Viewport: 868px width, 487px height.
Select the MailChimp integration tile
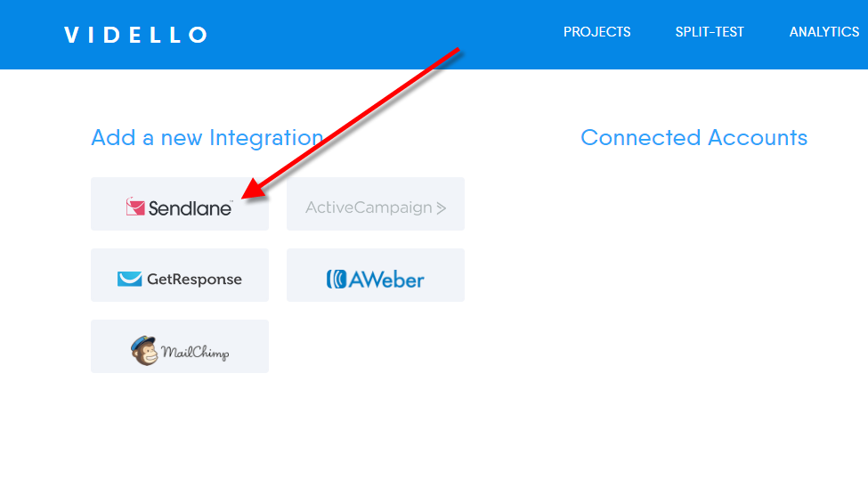180,345
